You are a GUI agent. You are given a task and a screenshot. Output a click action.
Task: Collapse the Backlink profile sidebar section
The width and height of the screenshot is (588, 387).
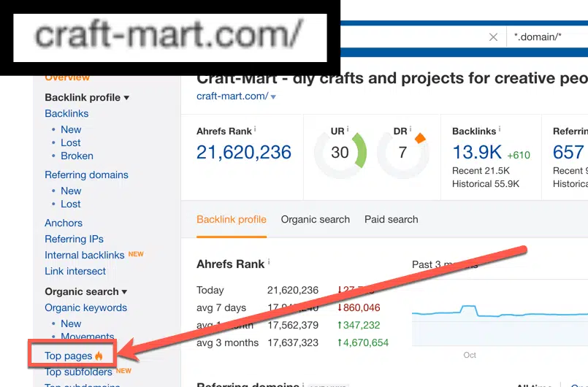pyautogui.click(x=87, y=98)
